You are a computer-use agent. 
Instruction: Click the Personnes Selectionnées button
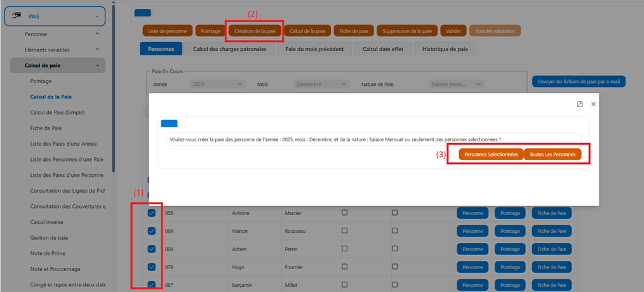tap(491, 155)
